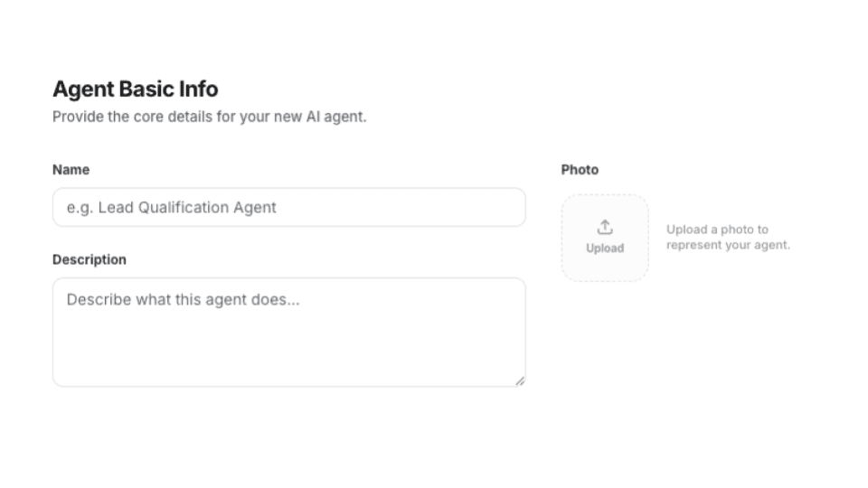Click the "e.g. Lead Qualification Agent" placeholder
Viewport: 868px width, 488px height.
(172, 208)
